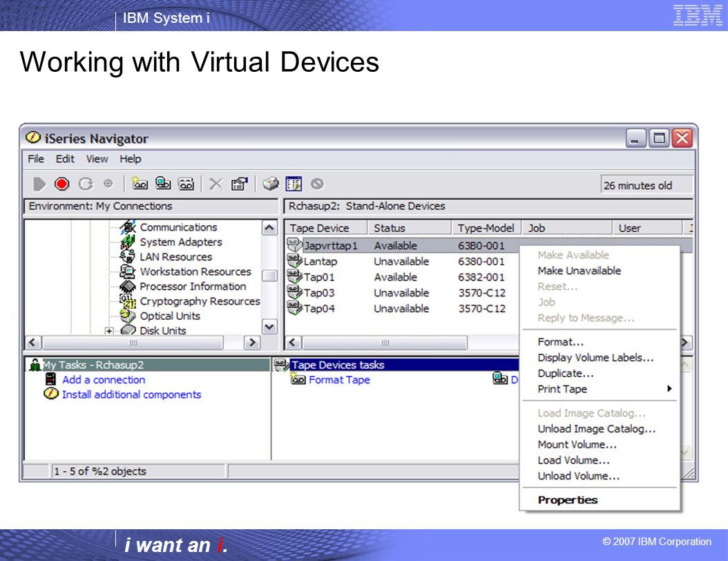Click the Communications tree icon
The image size is (728, 561).
128,227
